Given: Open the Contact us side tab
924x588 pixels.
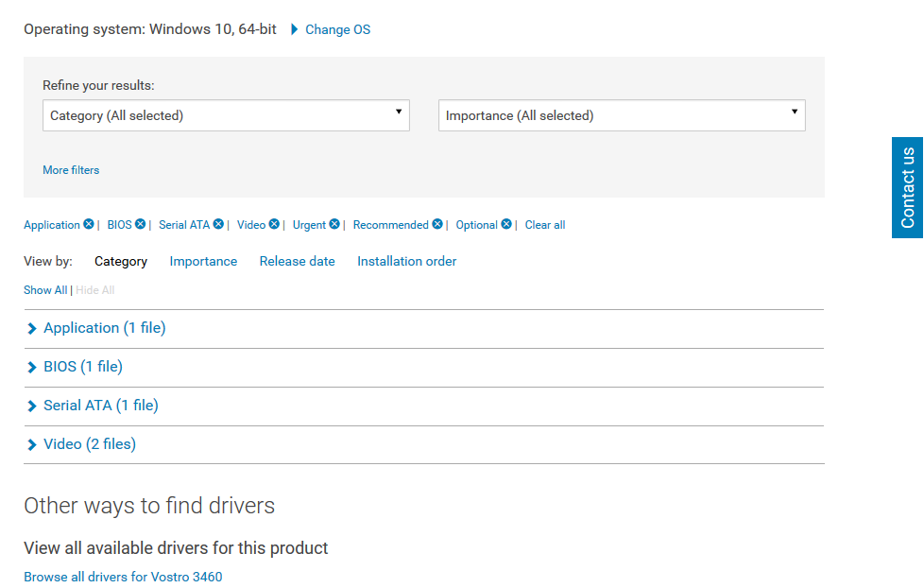Looking at the screenshot, I should click(908, 187).
